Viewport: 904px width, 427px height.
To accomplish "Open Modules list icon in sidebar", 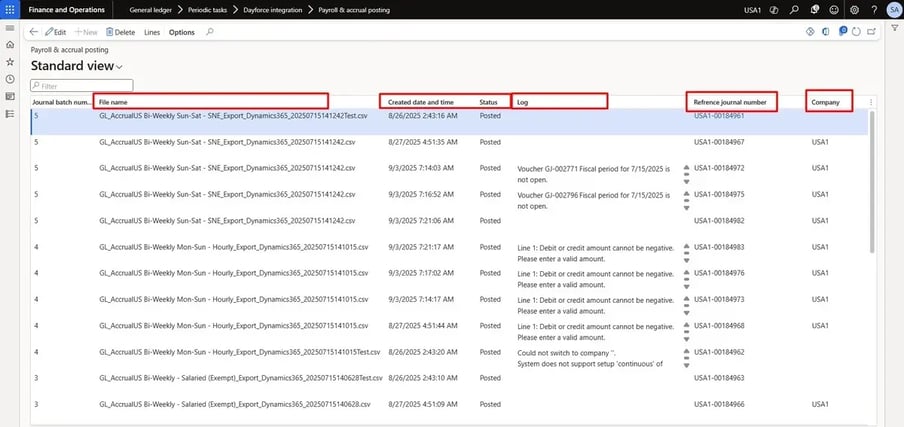I will tap(10, 114).
